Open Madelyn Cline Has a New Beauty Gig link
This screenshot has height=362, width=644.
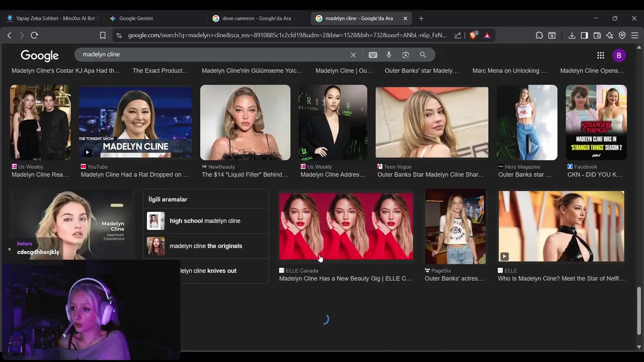tap(346, 279)
